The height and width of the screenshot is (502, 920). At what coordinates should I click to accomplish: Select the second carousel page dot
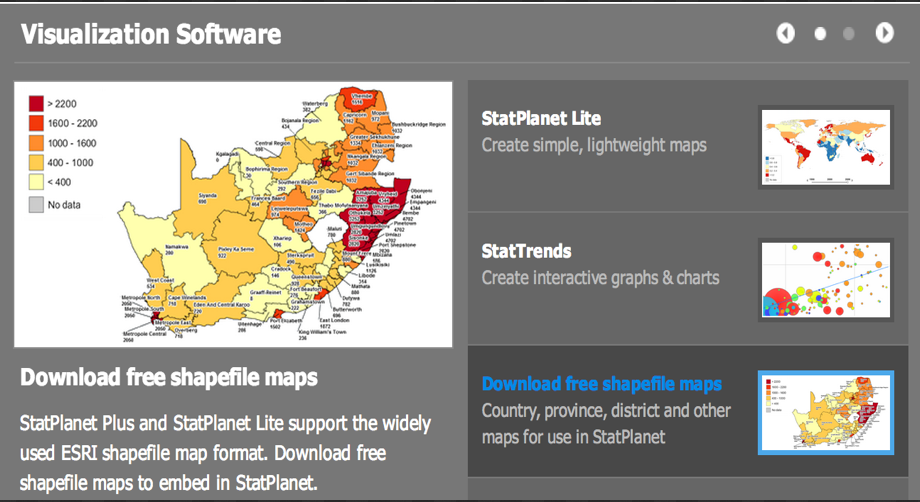coord(848,34)
